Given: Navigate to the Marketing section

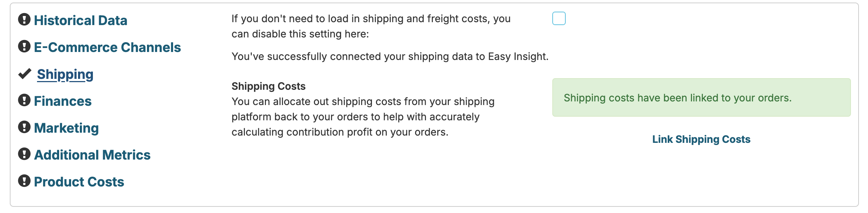Looking at the screenshot, I should coord(66,128).
